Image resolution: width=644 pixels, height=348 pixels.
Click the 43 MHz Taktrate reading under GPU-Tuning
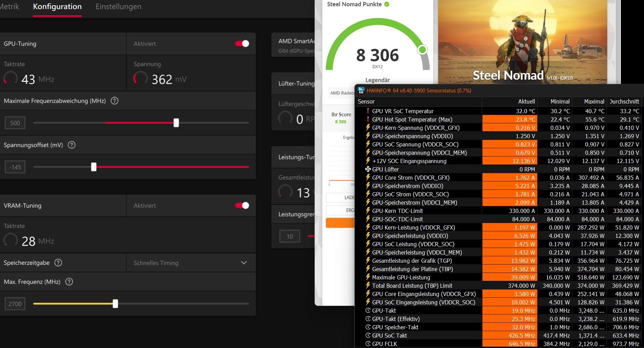point(38,79)
